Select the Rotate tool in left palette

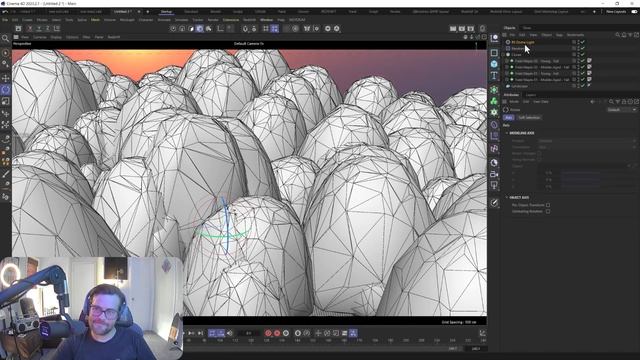point(5,89)
